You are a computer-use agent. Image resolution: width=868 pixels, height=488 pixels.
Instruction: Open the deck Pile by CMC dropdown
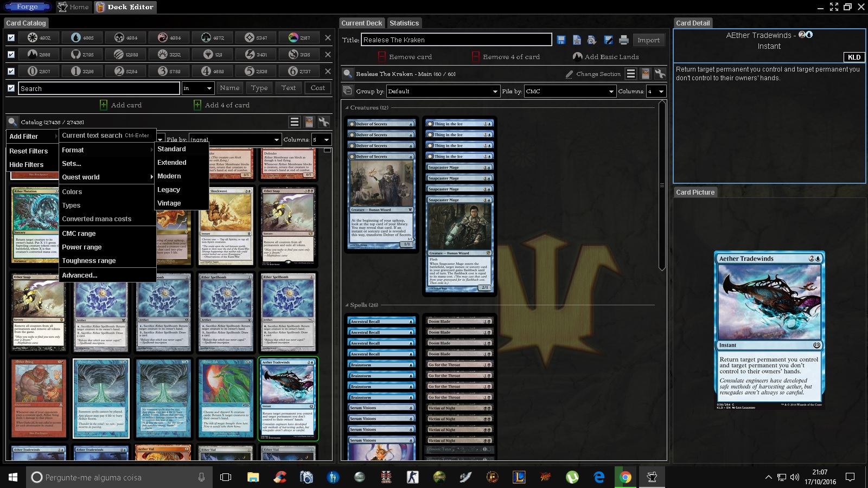tap(570, 91)
